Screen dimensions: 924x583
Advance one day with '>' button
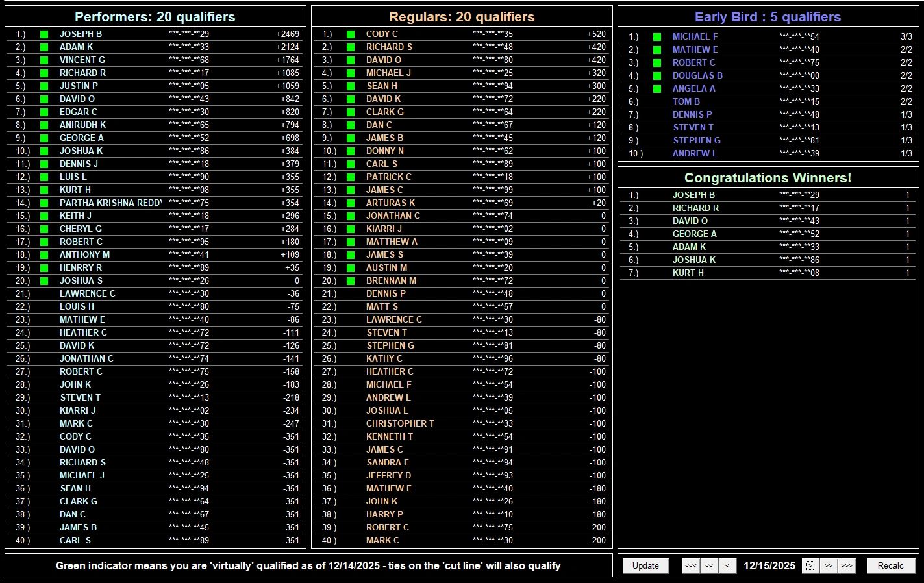810,565
